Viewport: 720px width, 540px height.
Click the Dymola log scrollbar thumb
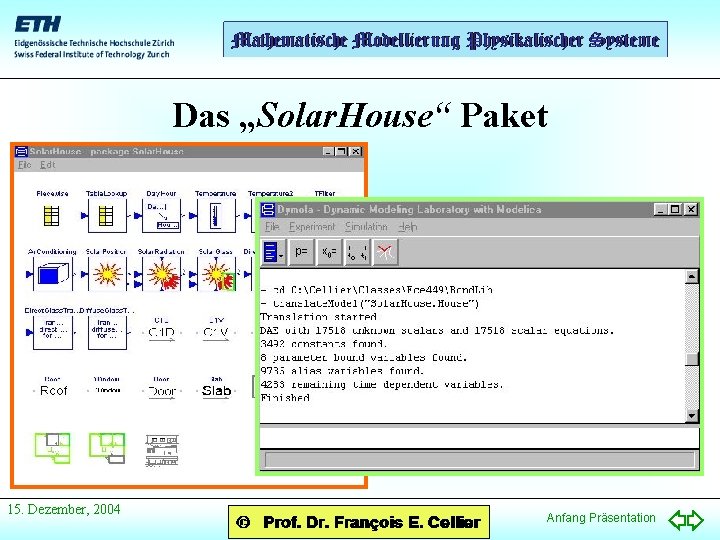pos(692,359)
